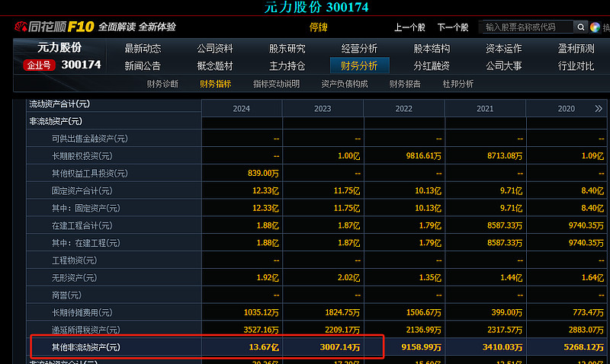Select the 其他权益工具投资(元) row label
Image resolution: width=610 pixels, height=364 pixels.
(x=89, y=174)
